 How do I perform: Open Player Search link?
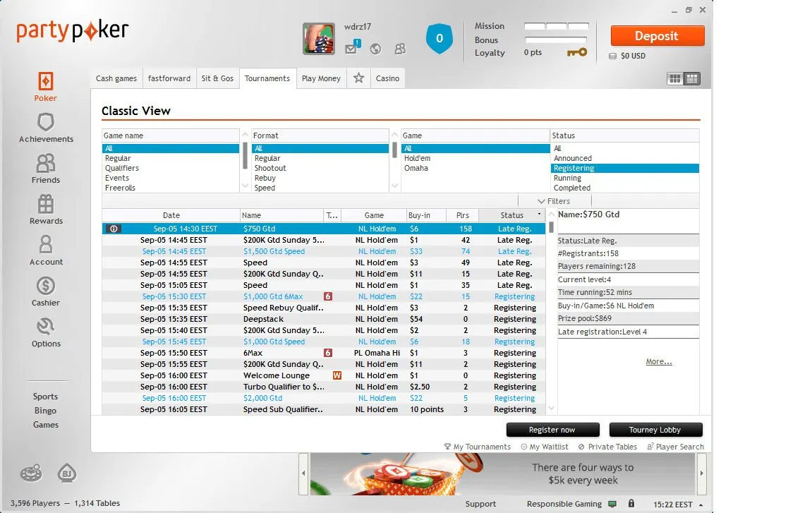(675, 447)
